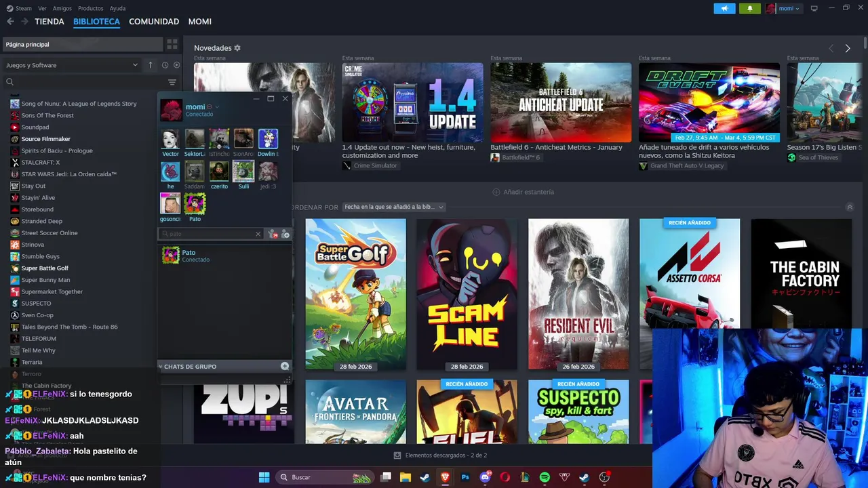Open the Amigos menu

point(62,8)
